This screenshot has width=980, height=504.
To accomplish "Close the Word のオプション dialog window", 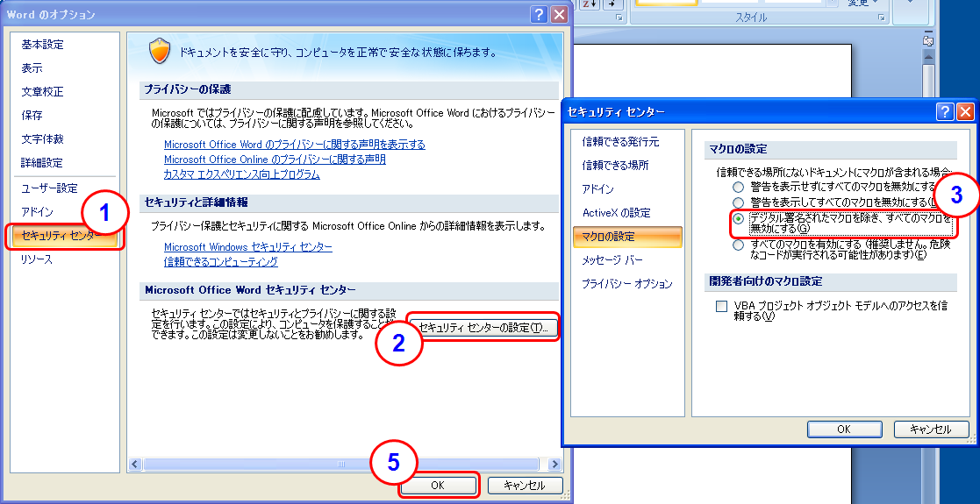I will point(559,15).
